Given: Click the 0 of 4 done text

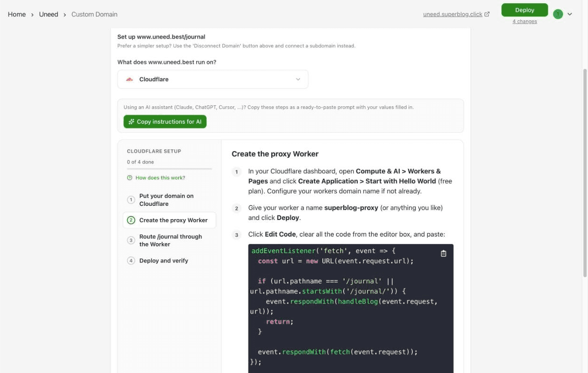Looking at the screenshot, I should [140, 162].
